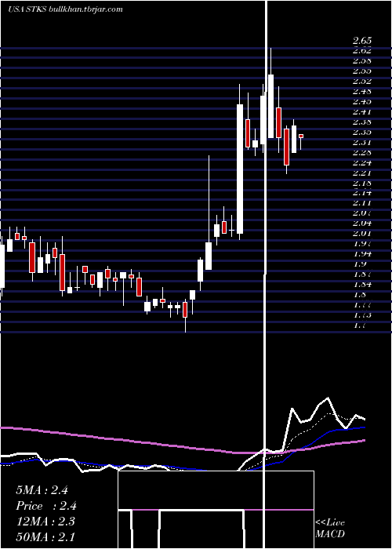Screen dimensions: 392x549
Task: Click the tallest white candle spanning 2.01 to 2.45
Action: [240, 169]
